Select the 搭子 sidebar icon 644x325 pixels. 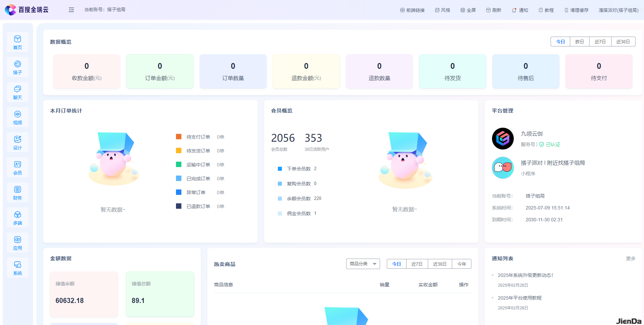(18, 67)
